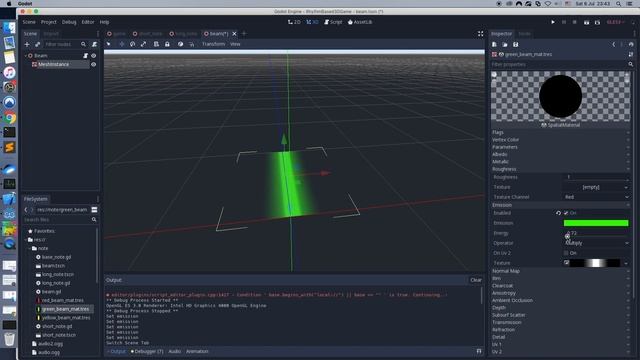Screen dimensions: 640x360
Task: Toggle the list select icon before padlock
Action: coord(156,44)
